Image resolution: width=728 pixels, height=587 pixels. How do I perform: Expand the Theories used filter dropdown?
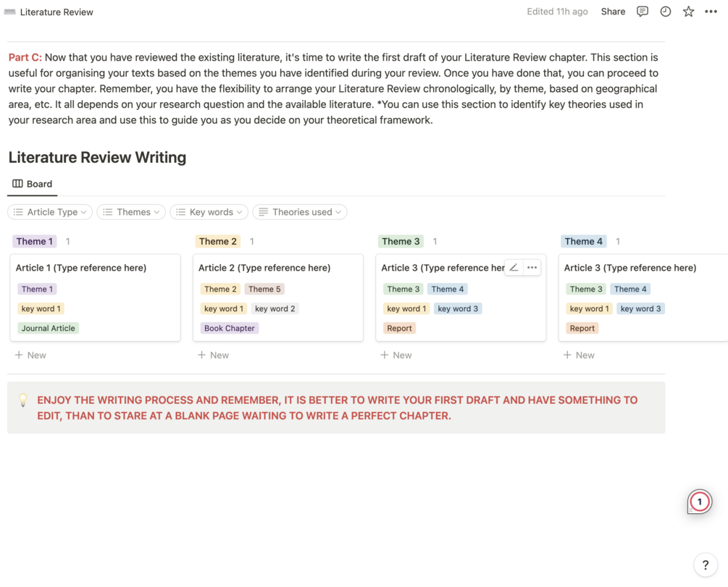[x=300, y=212]
